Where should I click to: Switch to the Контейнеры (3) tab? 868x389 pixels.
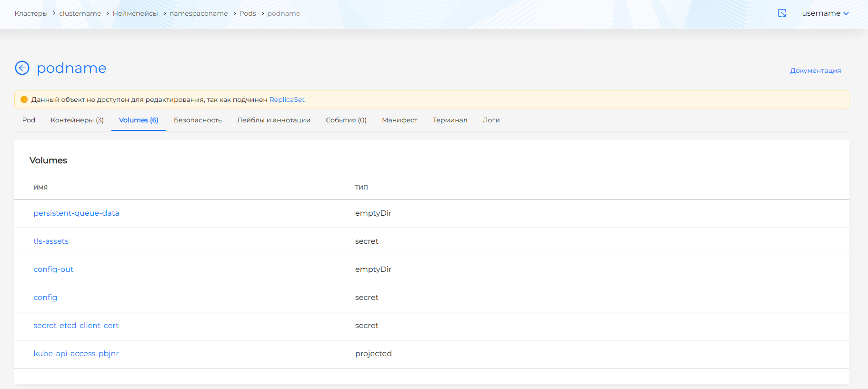[x=77, y=120]
